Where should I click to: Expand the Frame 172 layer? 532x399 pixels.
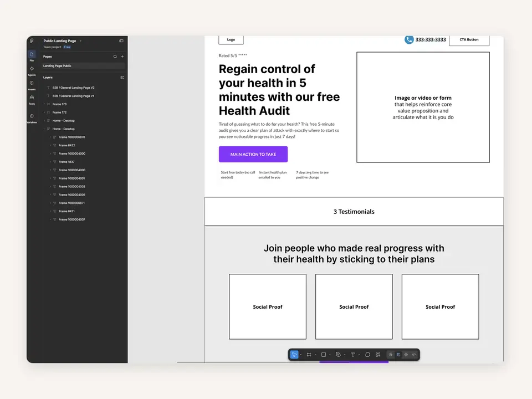(44, 112)
